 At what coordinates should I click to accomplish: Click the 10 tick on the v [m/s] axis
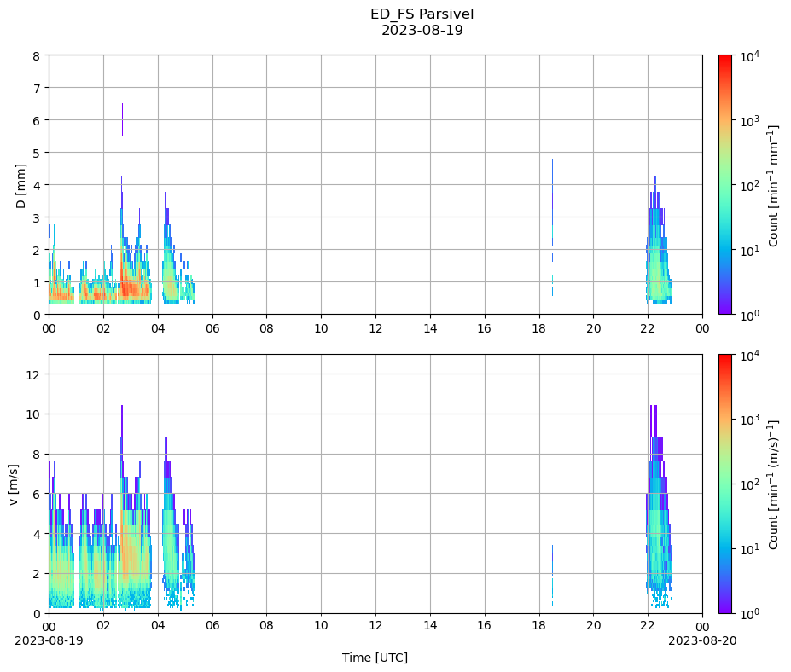click(33, 414)
